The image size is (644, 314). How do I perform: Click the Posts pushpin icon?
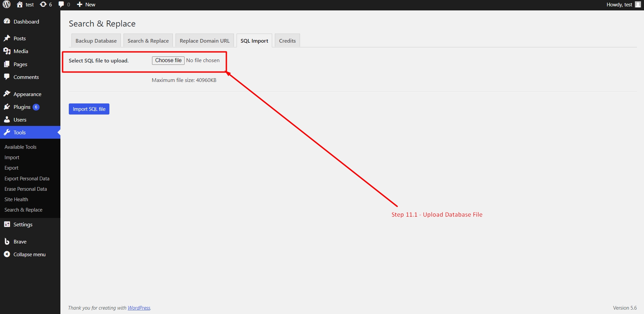7,38
